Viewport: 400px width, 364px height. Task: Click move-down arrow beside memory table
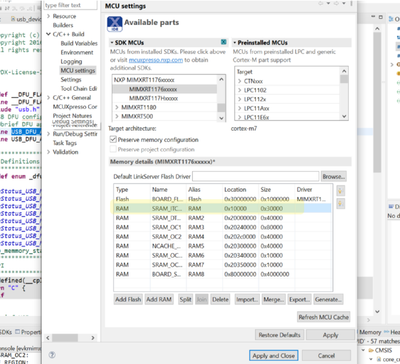[340, 203]
